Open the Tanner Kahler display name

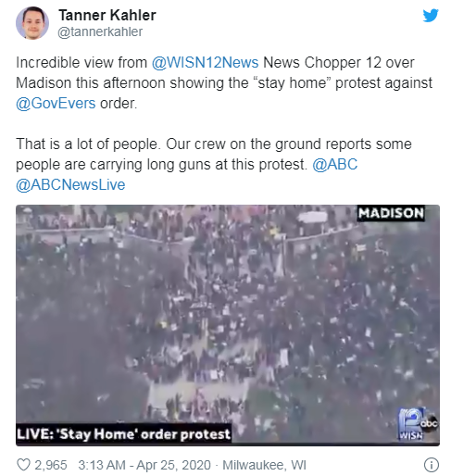[x=107, y=15]
